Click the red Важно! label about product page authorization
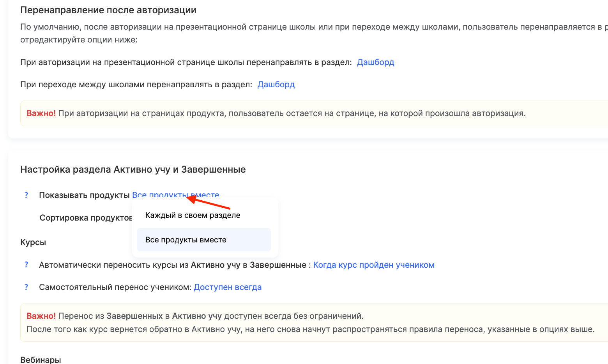The image size is (608, 364). [x=41, y=113]
